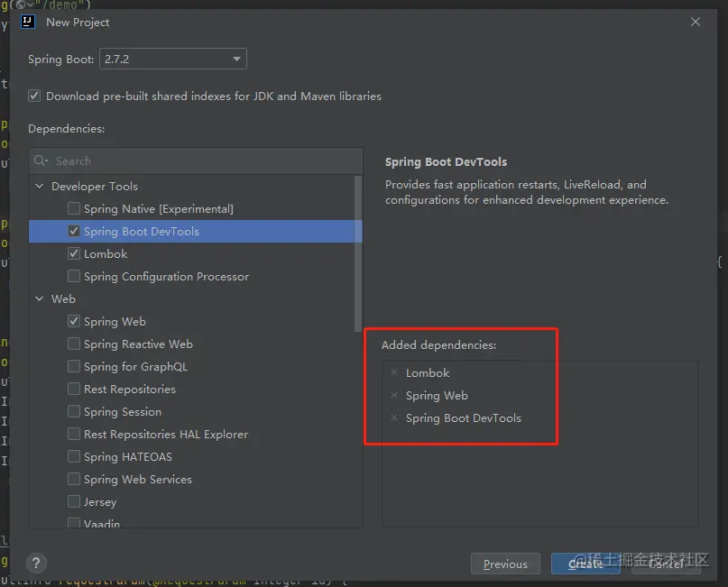Remove Spring Boot DevTools via X icon
The image size is (728, 587).
(394, 418)
